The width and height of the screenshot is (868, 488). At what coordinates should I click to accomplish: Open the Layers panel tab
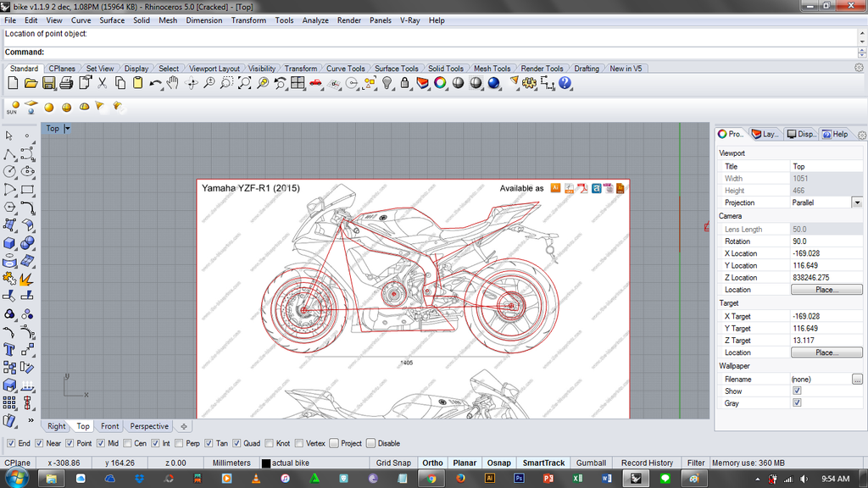[x=765, y=134]
